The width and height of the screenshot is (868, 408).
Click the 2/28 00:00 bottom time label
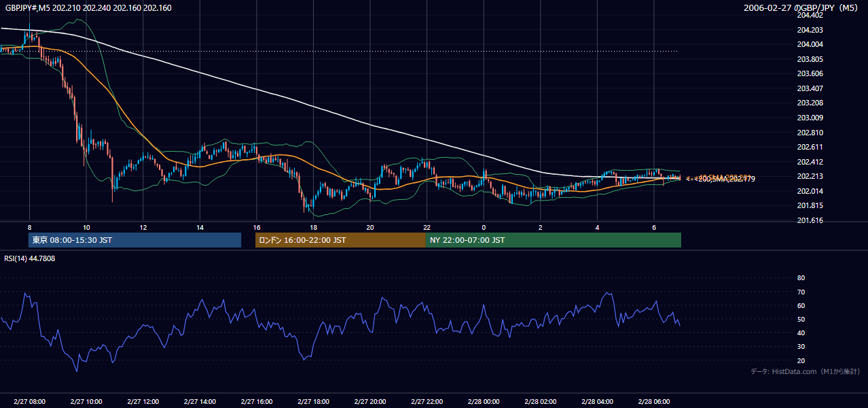click(484, 401)
